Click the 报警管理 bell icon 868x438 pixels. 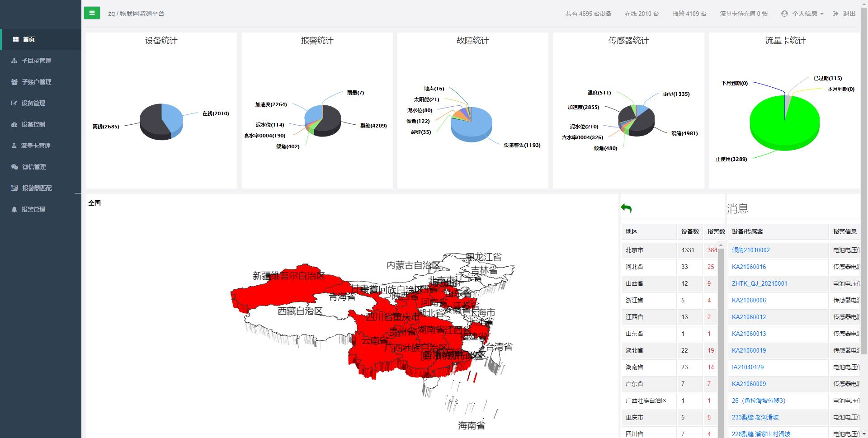(14, 209)
